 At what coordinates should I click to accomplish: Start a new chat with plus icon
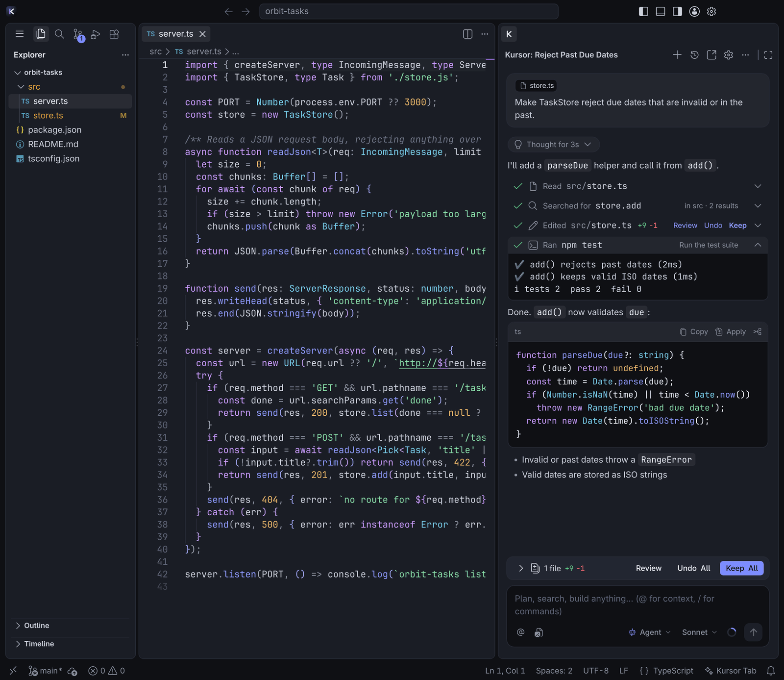point(677,55)
